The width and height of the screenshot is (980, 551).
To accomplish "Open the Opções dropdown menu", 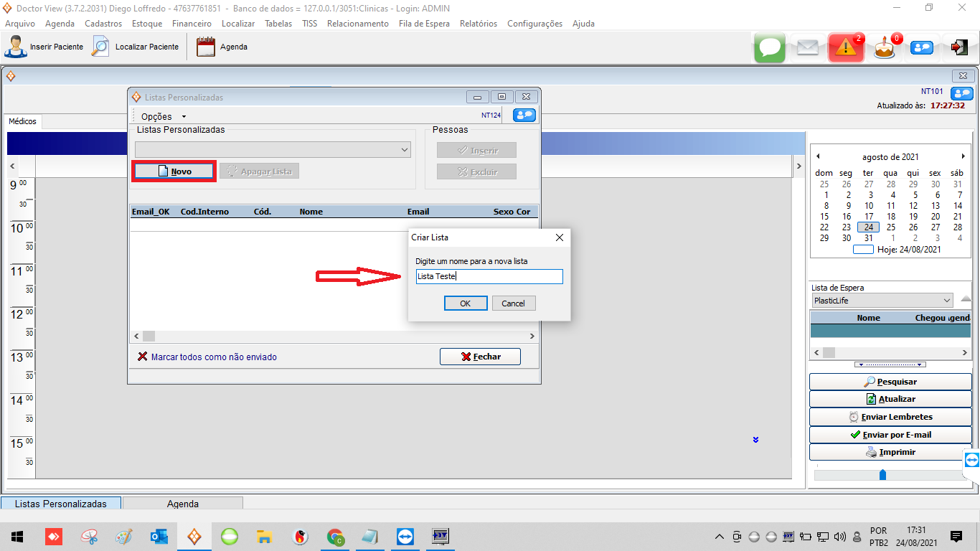I will 163,116.
